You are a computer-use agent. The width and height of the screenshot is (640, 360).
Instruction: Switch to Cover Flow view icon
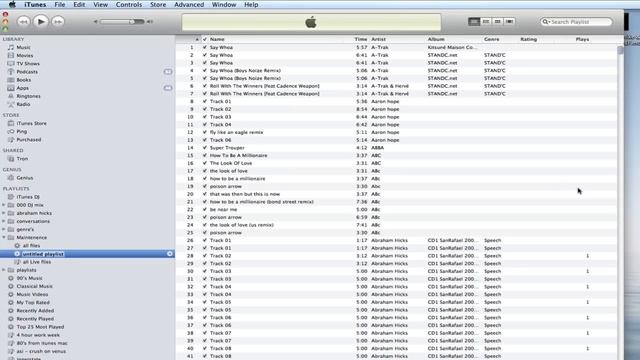click(509, 21)
